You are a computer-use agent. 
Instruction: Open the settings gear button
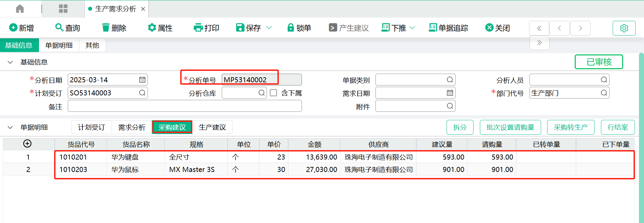624,28
